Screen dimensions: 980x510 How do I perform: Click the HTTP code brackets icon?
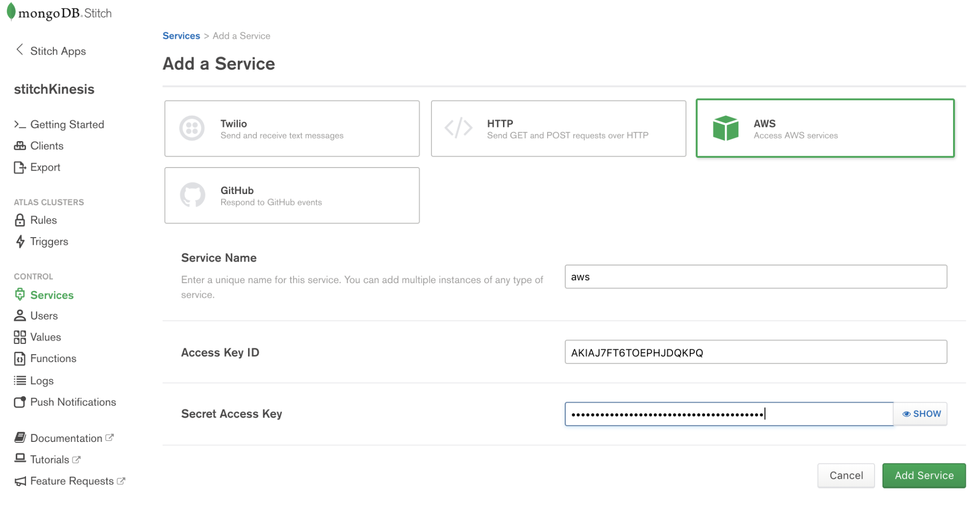pos(458,128)
